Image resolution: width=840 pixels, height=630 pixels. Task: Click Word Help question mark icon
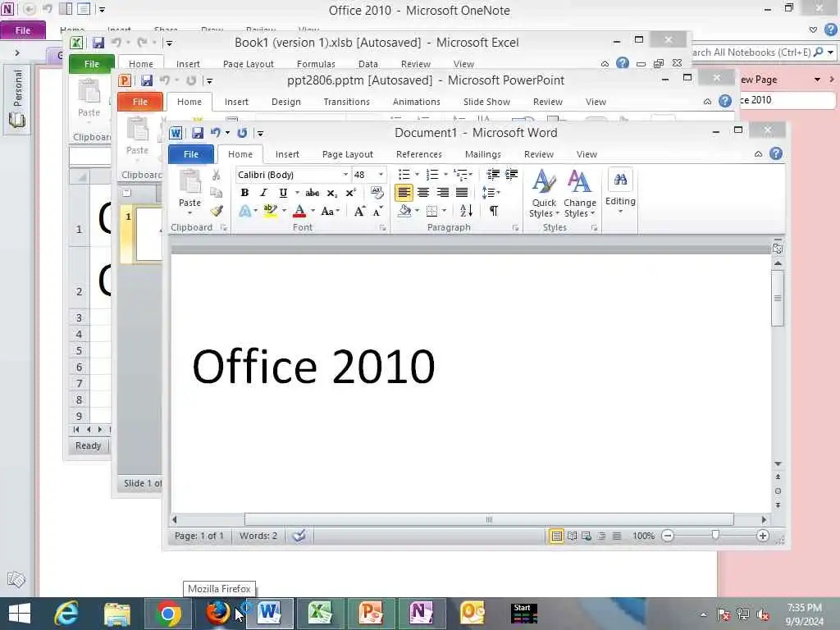click(776, 154)
